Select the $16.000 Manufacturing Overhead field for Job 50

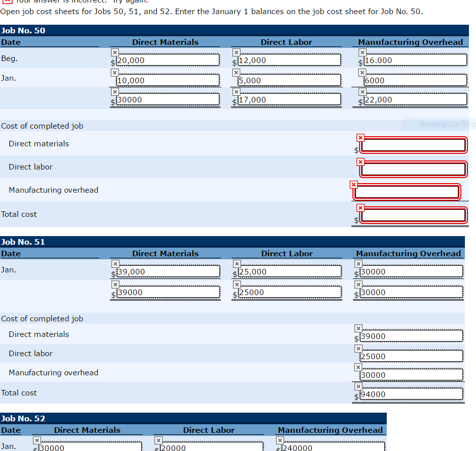tap(413, 60)
